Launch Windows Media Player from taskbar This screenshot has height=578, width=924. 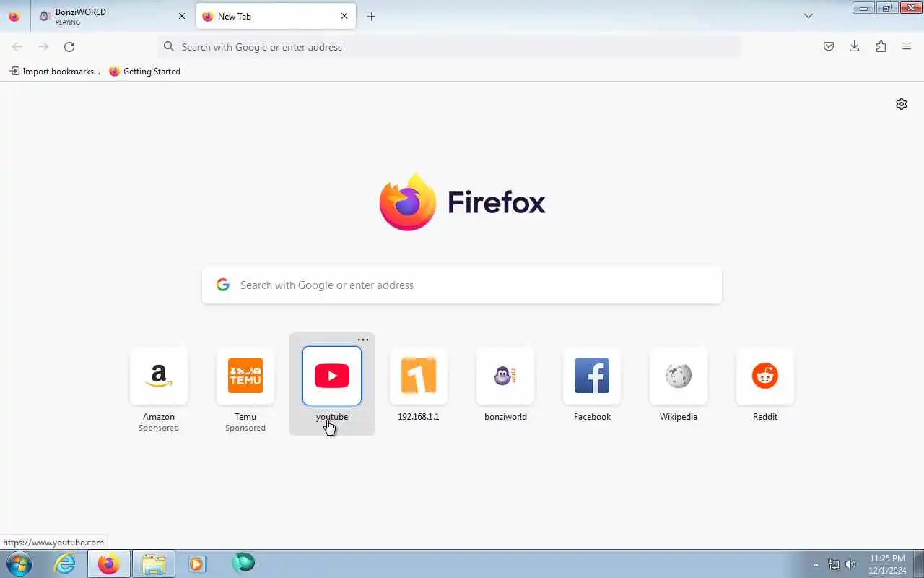[x=197, y=564]
